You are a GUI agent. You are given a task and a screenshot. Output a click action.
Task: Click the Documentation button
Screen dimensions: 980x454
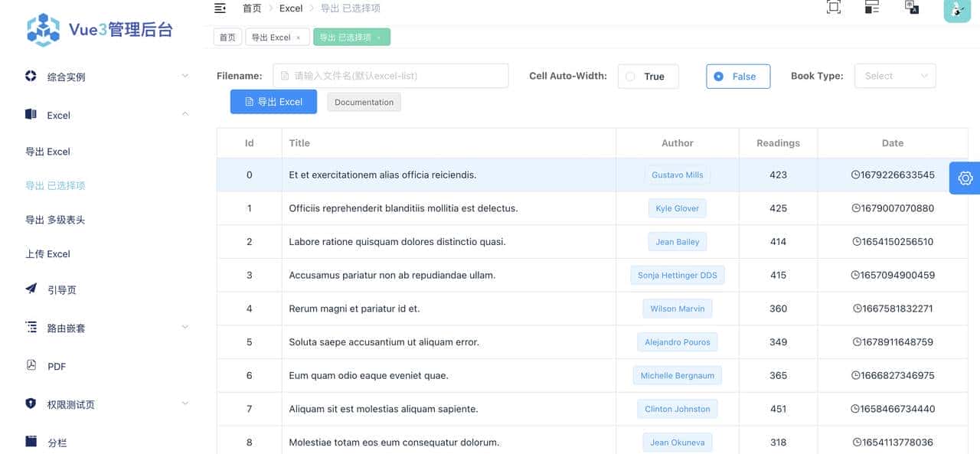pyautogui.click(x=364, y=103)
